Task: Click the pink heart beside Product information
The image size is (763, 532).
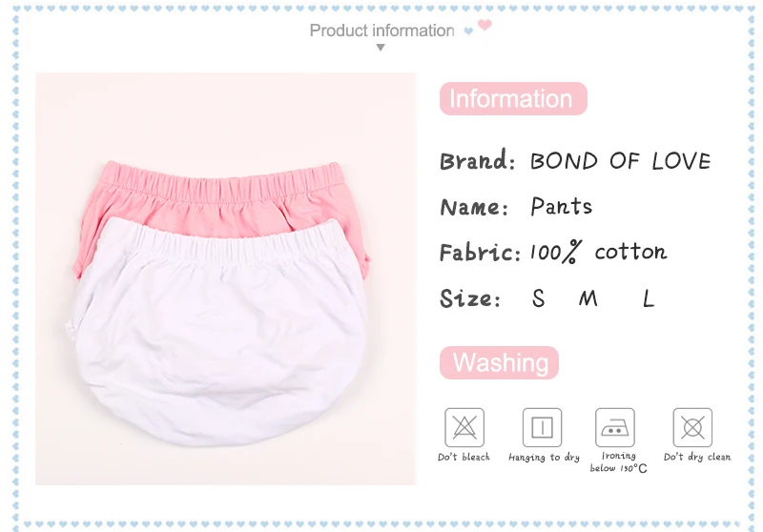Action: tap(485, 25)
